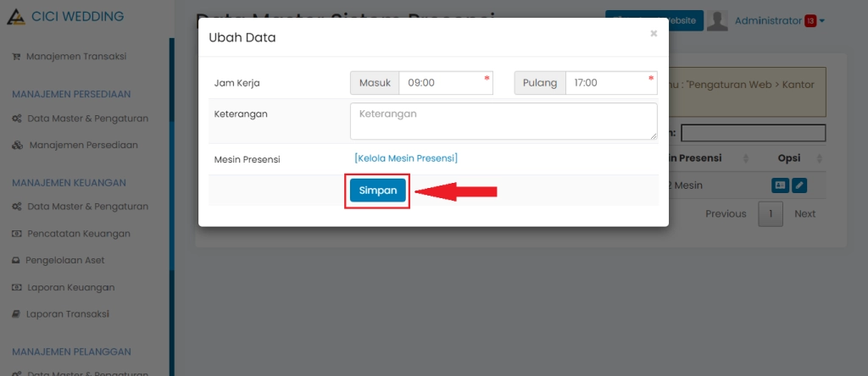The height and width of the screenshot is (376, 868).
Task: Click the Pengelolaan Aset icon
Action: pyautogui.click(x=16, y=261)
